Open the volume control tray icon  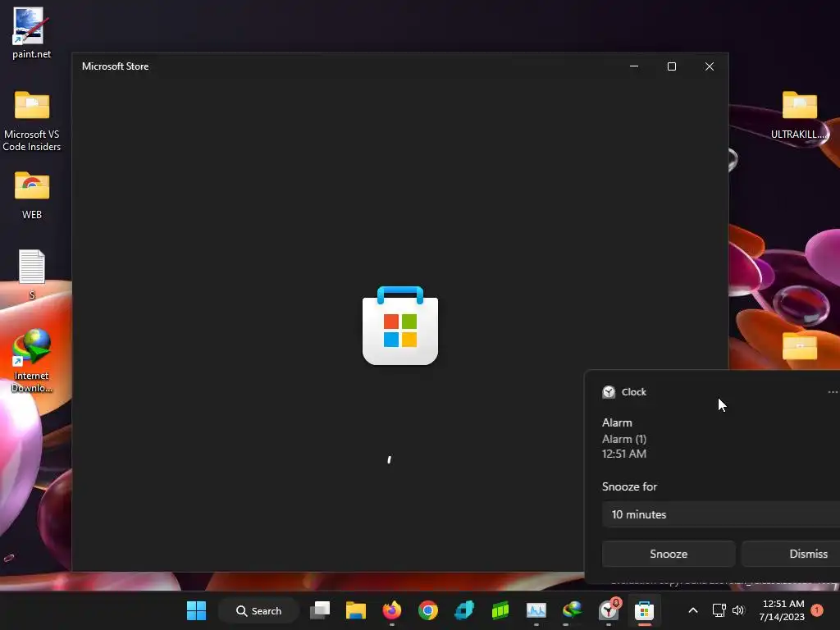[x=738, y=610]
